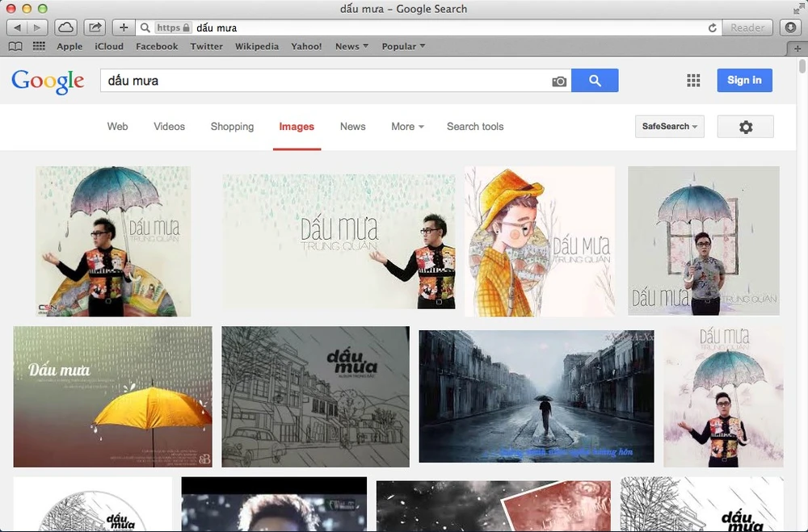Open the Popular bookmarks folder dropdown
808x532 pixels.
(403, 46)
